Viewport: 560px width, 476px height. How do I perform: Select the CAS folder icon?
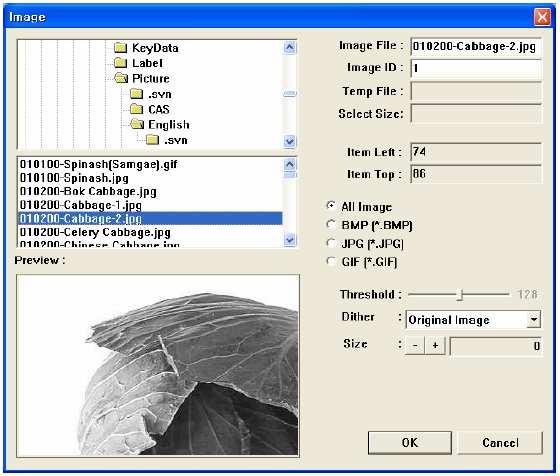pos(136,109)
